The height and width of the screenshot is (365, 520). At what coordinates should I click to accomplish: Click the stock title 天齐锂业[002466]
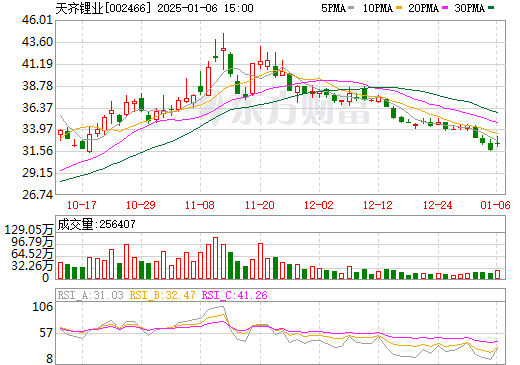103,8
